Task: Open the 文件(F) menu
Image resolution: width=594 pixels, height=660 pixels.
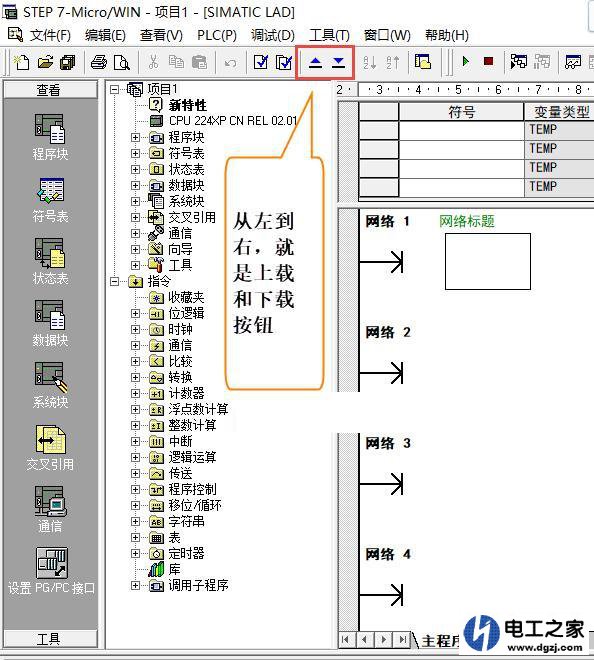Action: coord(50,35)
